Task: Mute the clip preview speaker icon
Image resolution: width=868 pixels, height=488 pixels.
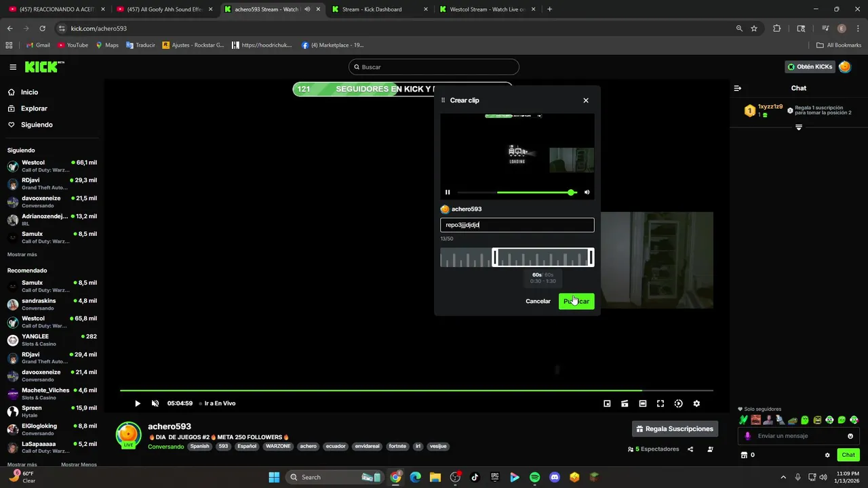Action: coord(587,192)
